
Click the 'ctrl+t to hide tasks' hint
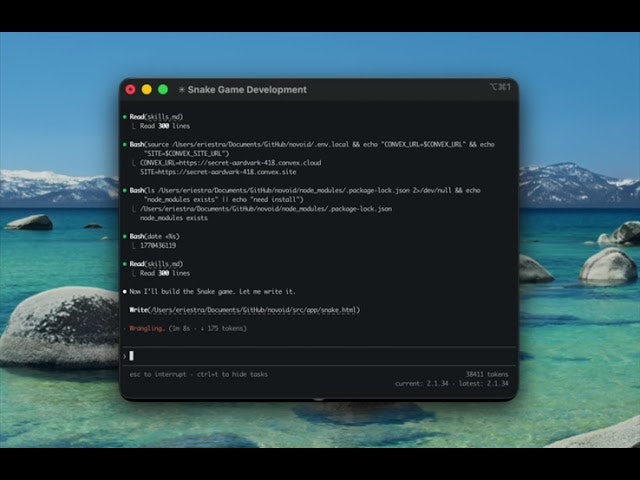click(232, 374)
